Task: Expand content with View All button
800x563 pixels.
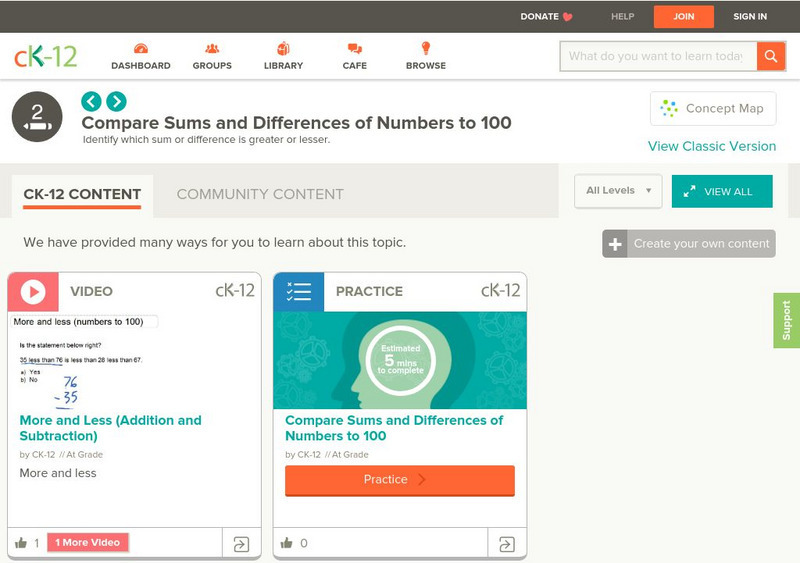Action: pyautogui.click(x=722, y=191)
